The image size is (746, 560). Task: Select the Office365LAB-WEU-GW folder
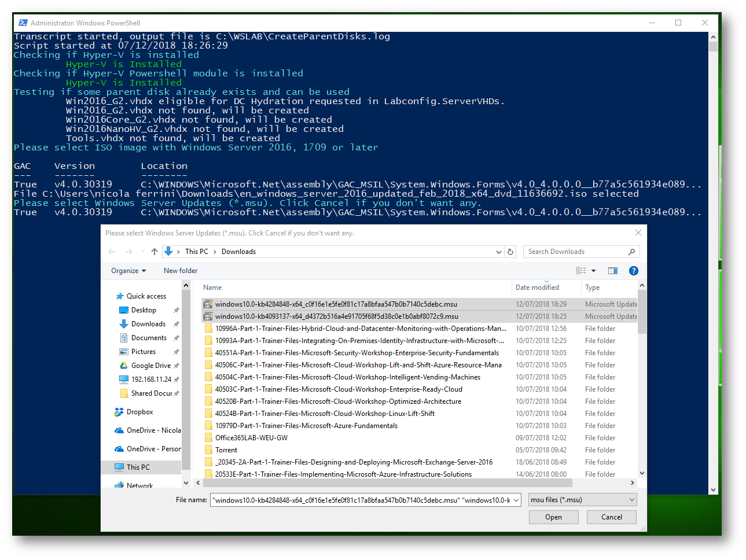click(x=420, y=438)
